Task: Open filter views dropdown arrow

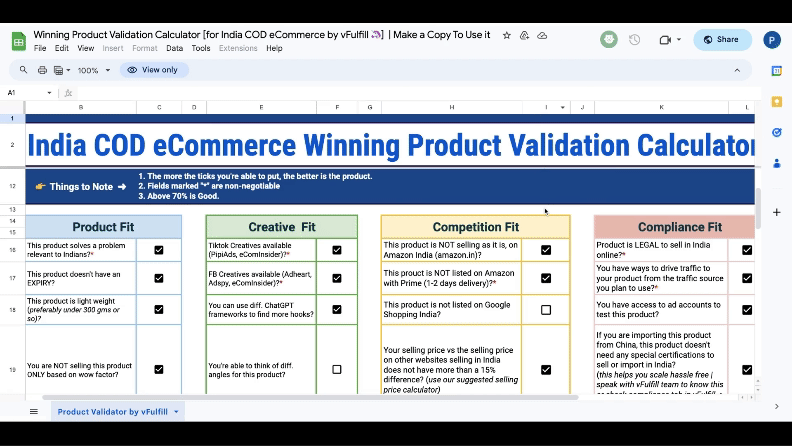Action: 68,70
